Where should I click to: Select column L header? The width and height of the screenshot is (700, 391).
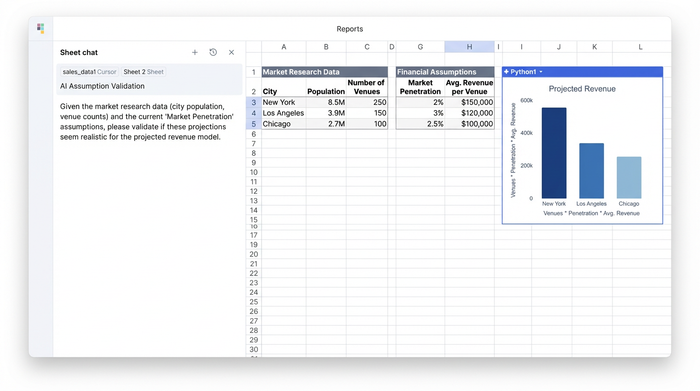point(640,47)
